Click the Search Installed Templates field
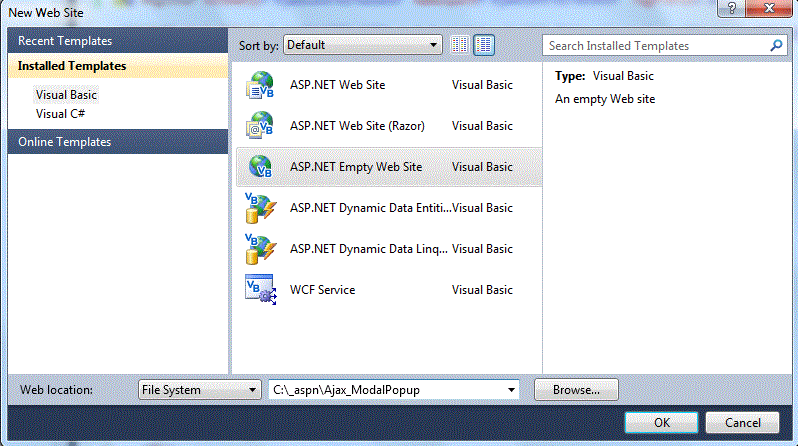798x446 pixels. [655, 45]
